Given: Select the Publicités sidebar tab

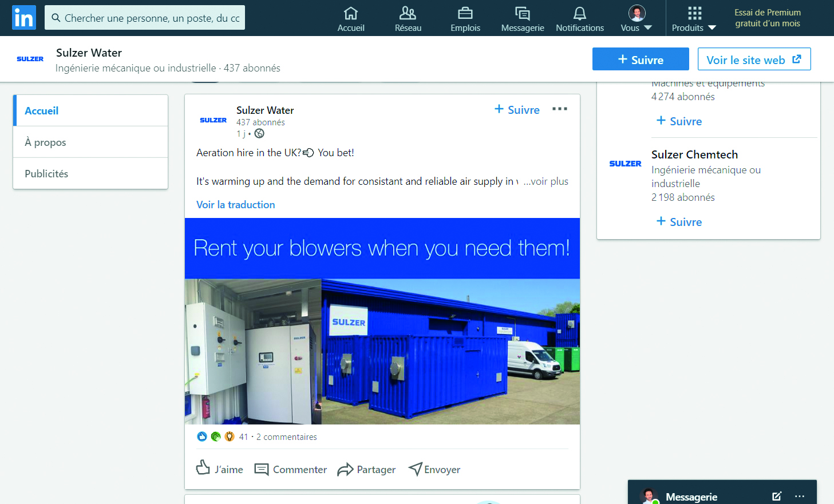Looking at the screenshot, I should pyautogui.click(x=90, y=173).
